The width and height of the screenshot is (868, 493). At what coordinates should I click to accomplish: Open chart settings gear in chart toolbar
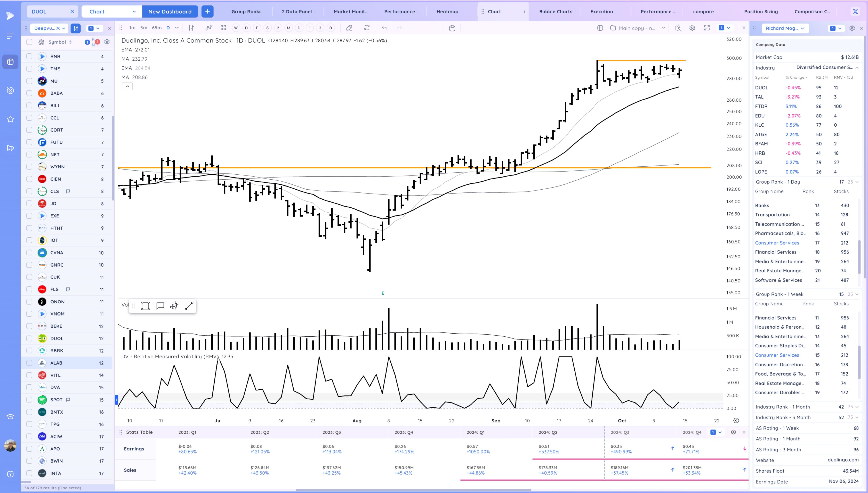(x=692, y=28)
